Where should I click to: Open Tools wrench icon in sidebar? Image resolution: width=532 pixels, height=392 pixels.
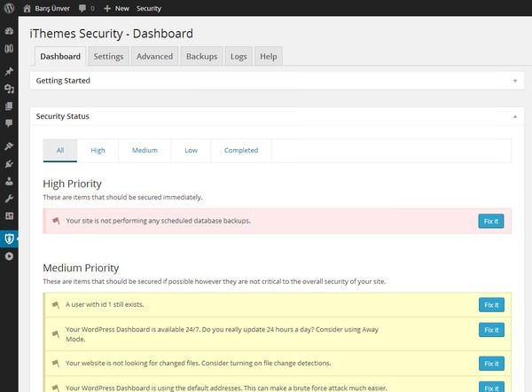[9, 199]
